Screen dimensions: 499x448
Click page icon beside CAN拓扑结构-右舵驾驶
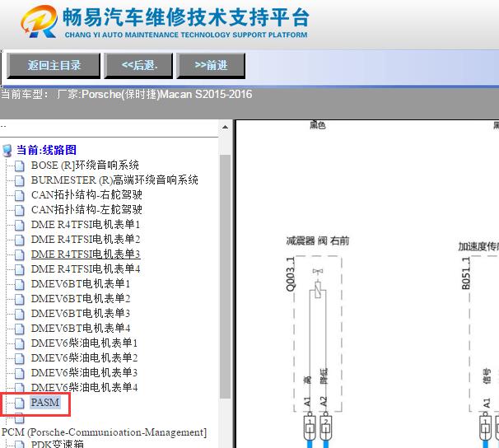[x=20, y=195]
